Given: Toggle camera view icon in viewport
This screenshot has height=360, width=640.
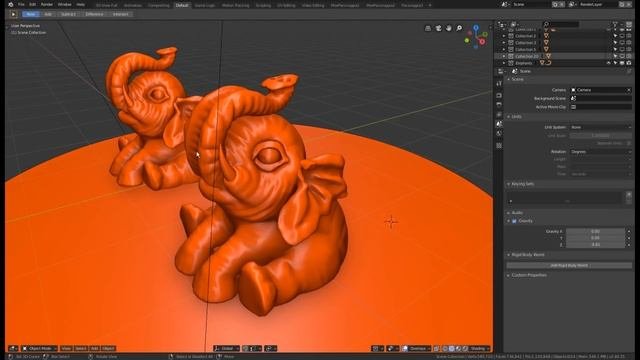Looking at the screenshot, I should coord(438,28).
